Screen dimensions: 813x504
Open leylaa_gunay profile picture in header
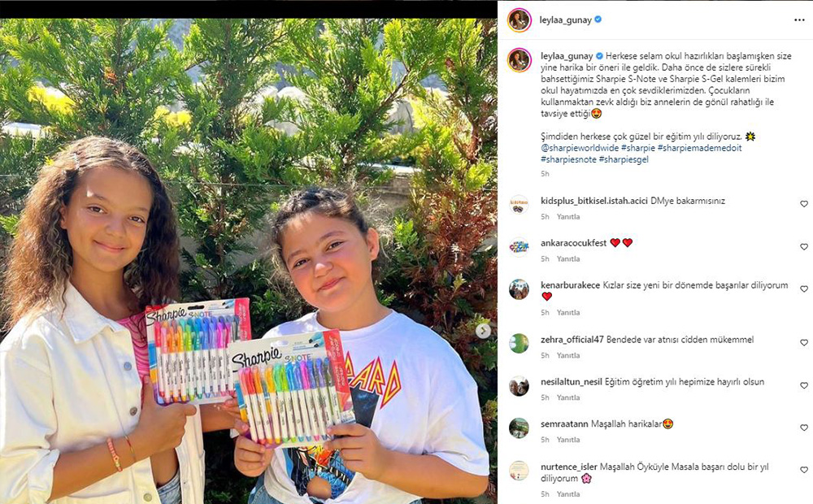pos(519,20)
